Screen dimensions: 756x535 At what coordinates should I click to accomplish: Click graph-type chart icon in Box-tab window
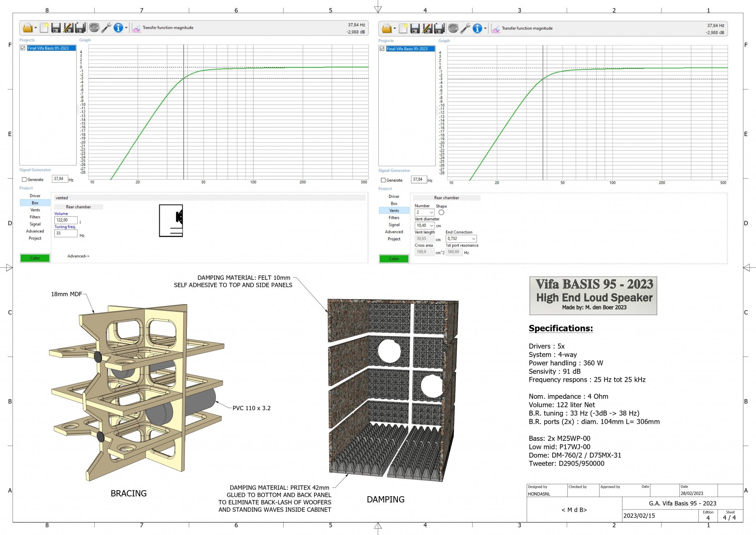[x=137, y=28]
